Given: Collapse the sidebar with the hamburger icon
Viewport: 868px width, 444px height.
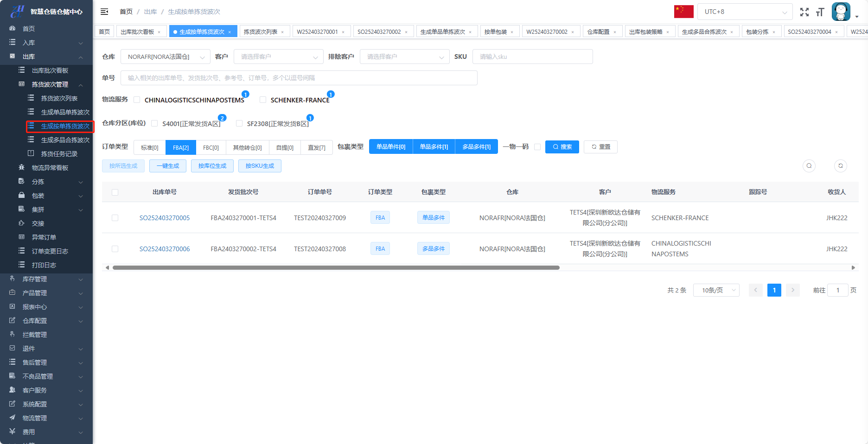Looking at the screenshot, I should click(104, 12).
